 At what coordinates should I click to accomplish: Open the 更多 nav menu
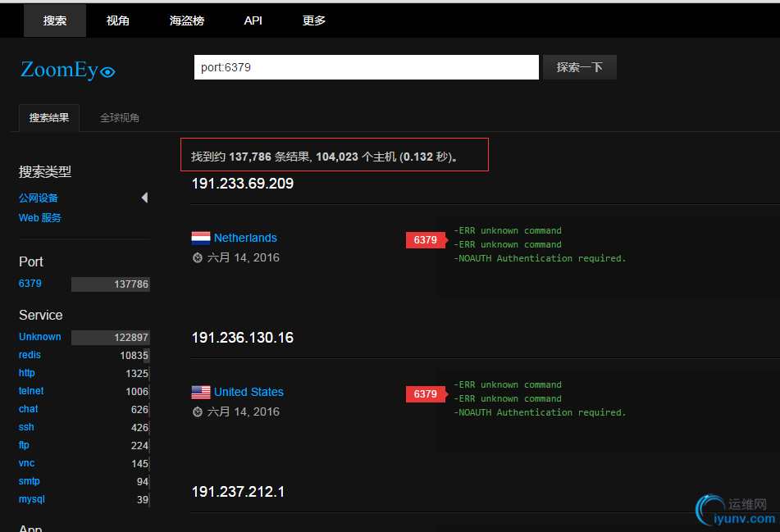coord(314,20)
